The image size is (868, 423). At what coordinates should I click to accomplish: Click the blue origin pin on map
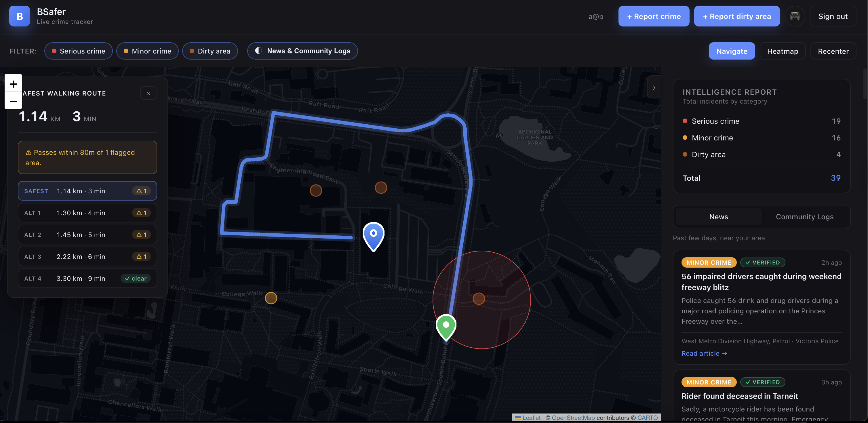pyautogui.click(x=373, y=235)
